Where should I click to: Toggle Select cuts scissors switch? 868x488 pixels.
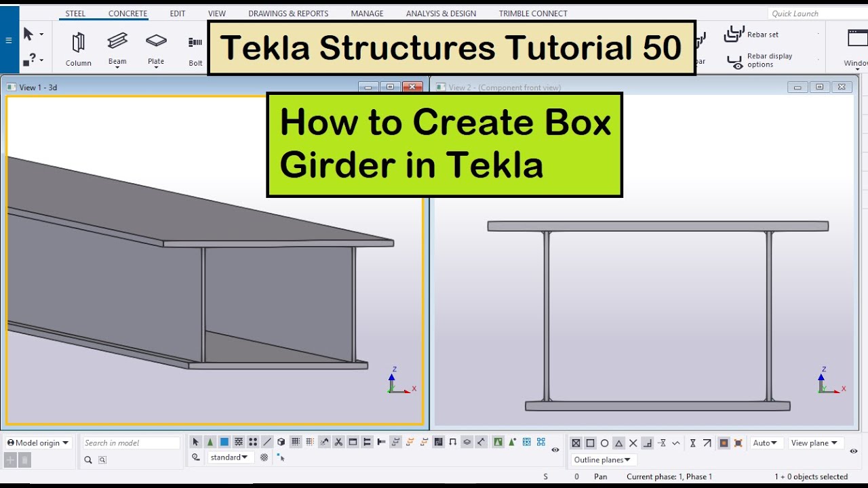(338, 442)
